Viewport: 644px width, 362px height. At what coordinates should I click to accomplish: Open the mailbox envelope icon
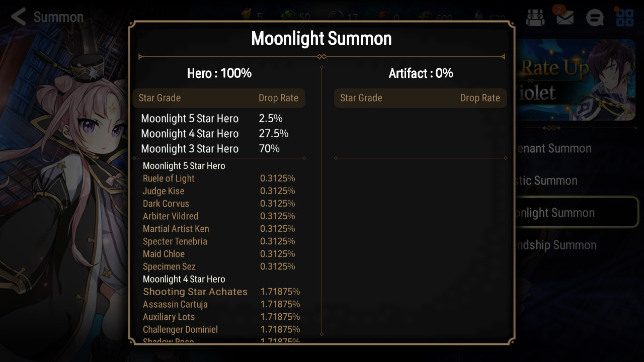point(565,18)
